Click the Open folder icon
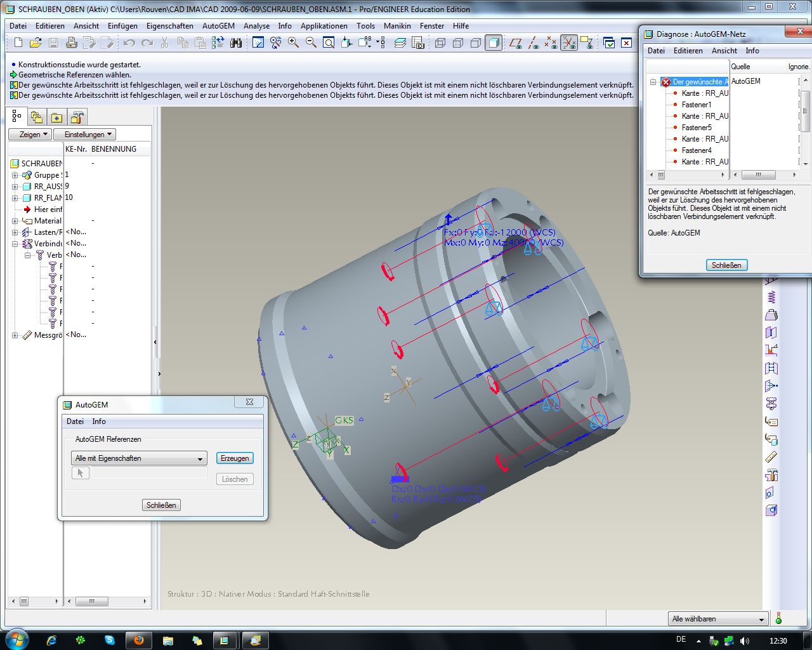 pyautogui.click(x=36, y=43)
